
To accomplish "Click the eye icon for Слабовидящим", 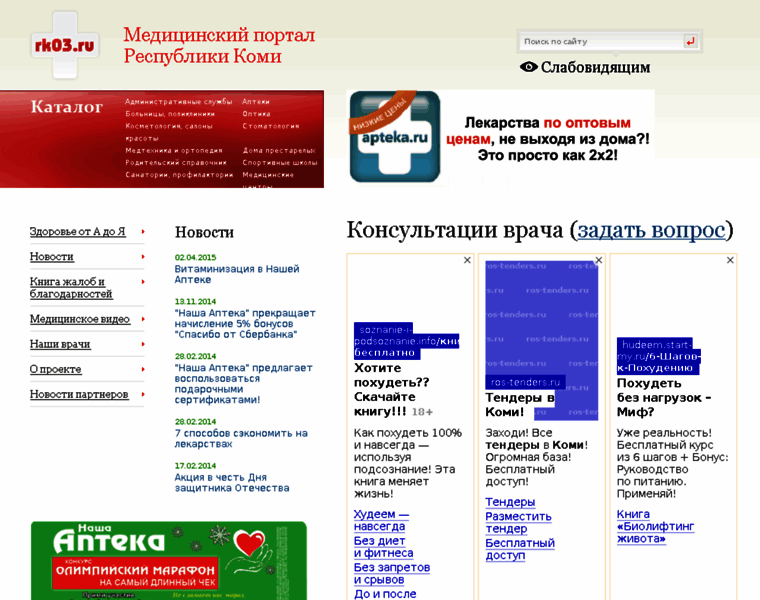I will click(529, 67).
